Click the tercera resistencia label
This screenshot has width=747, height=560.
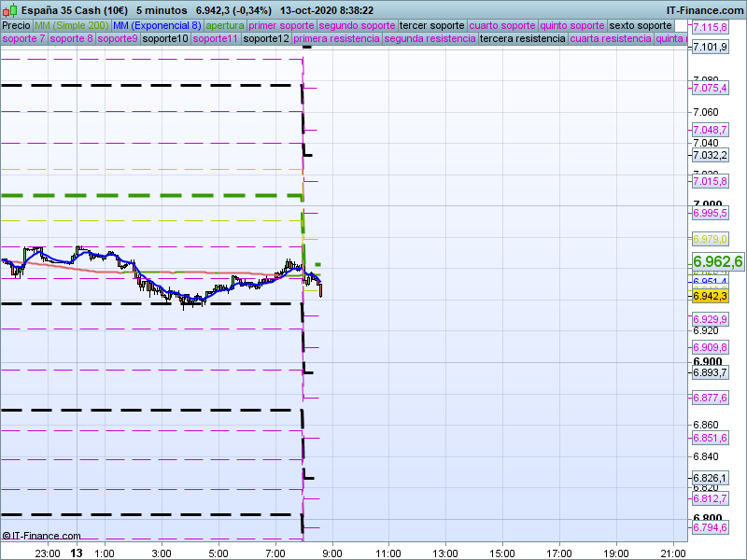[522, 39]
